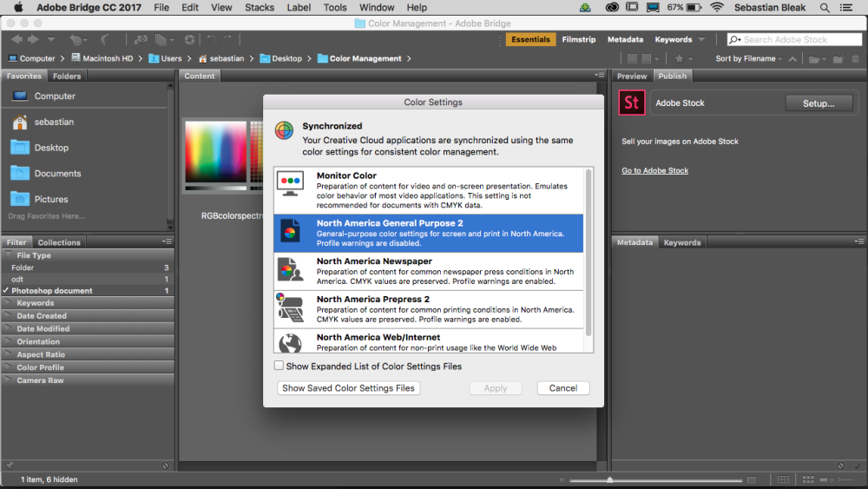Open the workspace switcher dropdown arrow
Viewport: 868px width, 489px height.
coord(702,39)
